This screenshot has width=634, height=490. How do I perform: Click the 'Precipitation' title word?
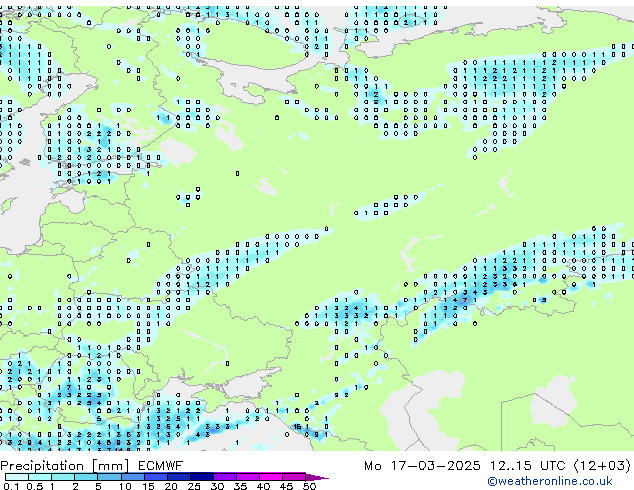[x=42, y=466]
